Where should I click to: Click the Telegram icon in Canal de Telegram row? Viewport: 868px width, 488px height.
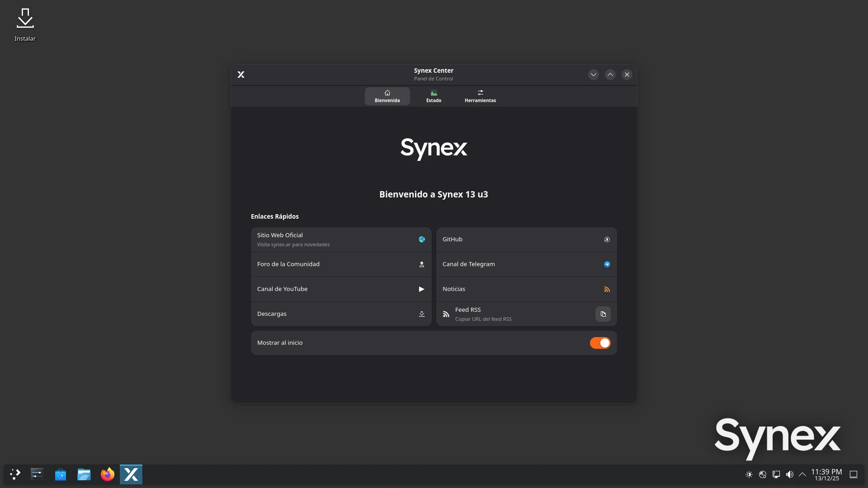coord(607,264)
